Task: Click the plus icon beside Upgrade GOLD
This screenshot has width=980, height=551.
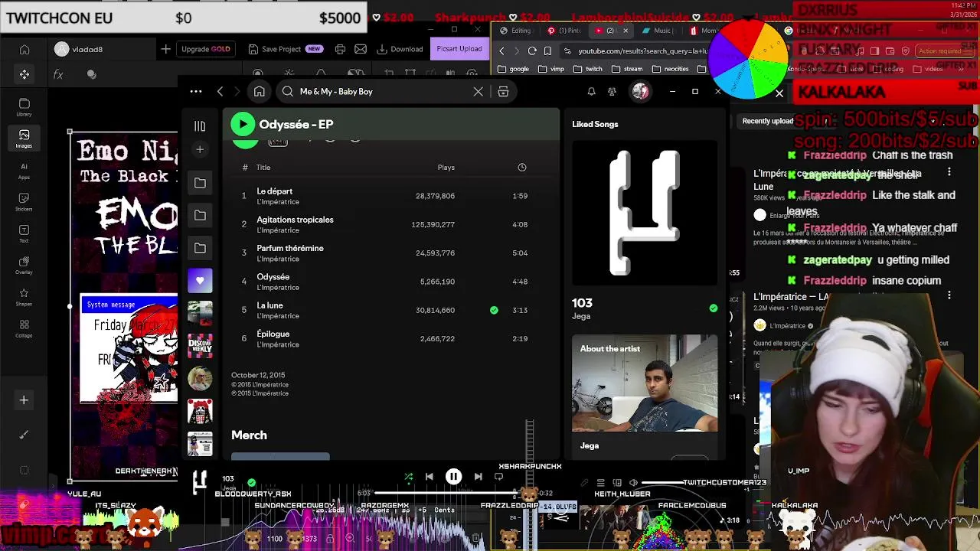Action: [x=165, y=49]
